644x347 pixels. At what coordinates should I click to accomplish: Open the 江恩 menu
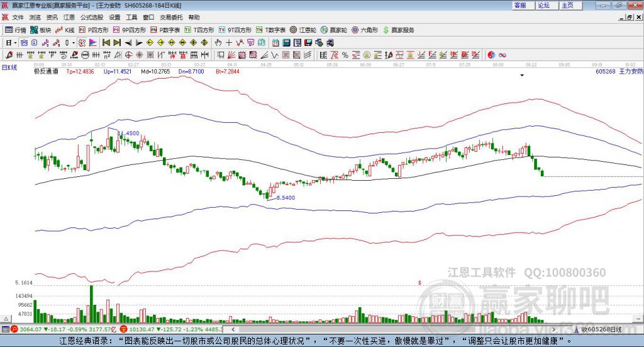pyautogui.click(x=69, y=17)
